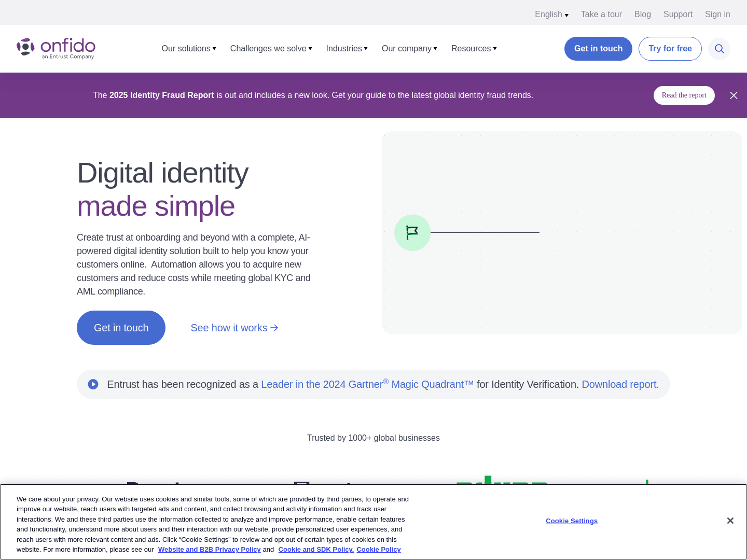Visit the Support page

click(677, 14)
